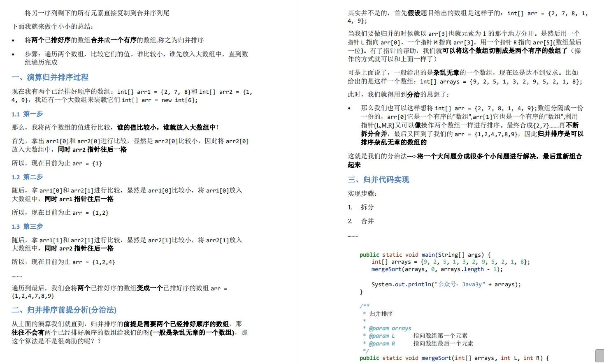
Task: Click the top line 将另一序列剩下的所有元素直接复制到合并序列尾
Action: coord(97,13)
